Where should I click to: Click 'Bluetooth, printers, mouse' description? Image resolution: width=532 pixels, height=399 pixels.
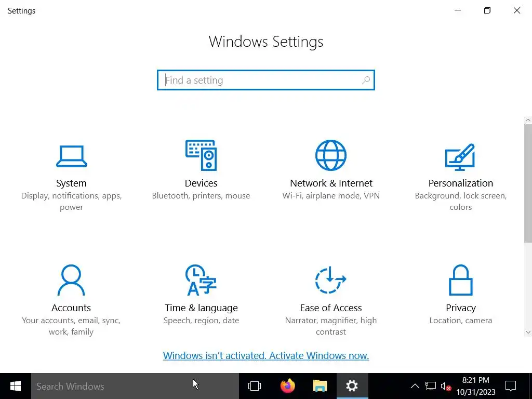[201, 196]
